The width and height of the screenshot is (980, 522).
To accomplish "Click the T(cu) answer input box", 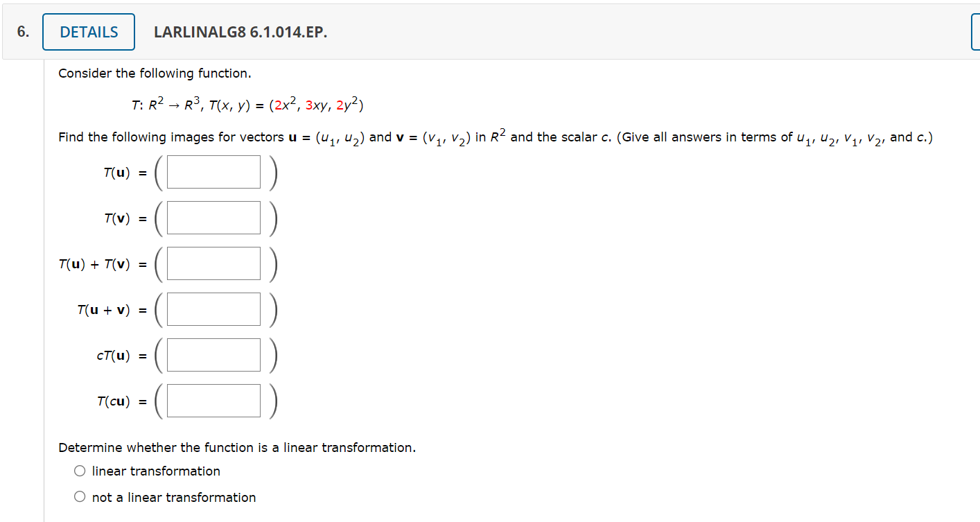I will tap(213, 400).
